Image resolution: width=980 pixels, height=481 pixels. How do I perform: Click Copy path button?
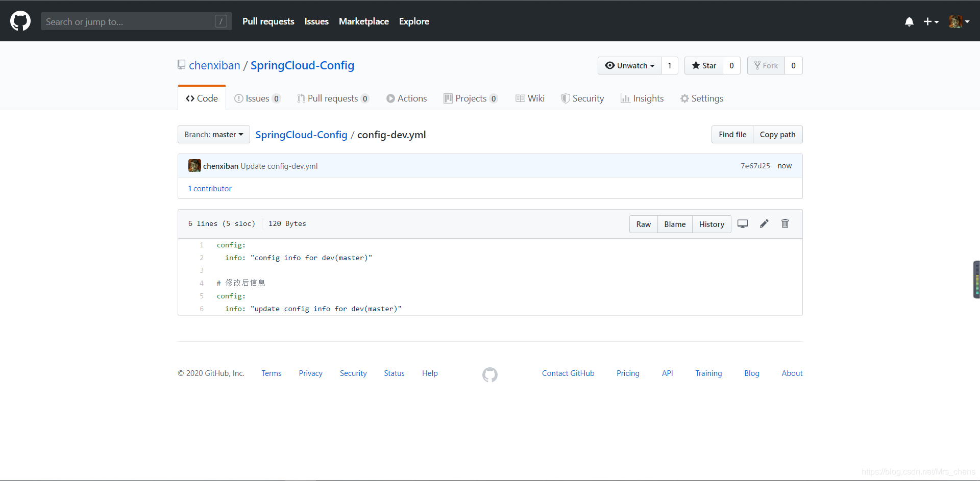(x=777, y=135)
